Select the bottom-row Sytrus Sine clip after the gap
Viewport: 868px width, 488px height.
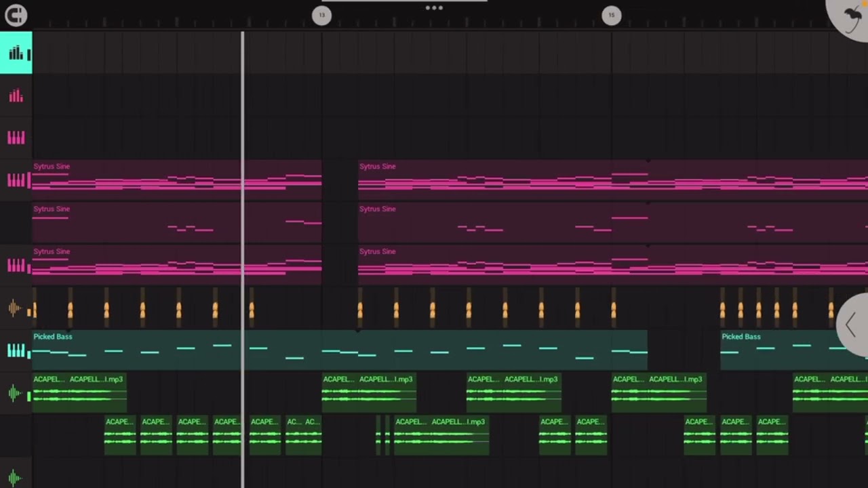tap(613, 265)
